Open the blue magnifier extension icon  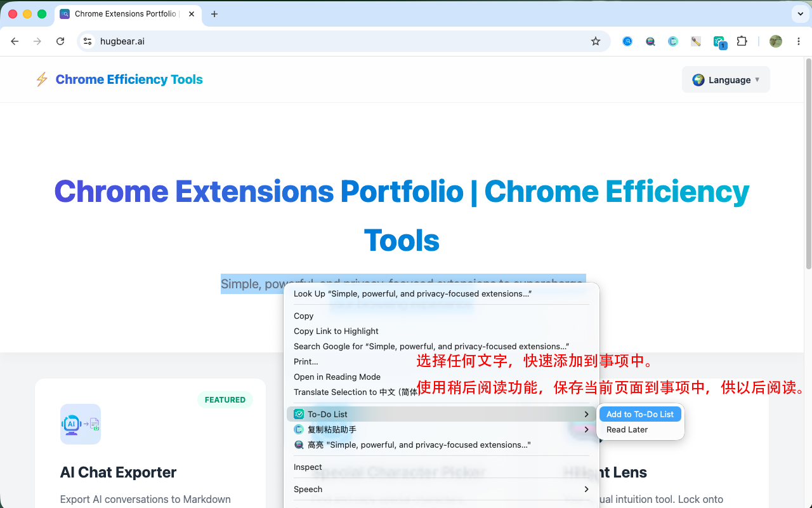point(627,41)
